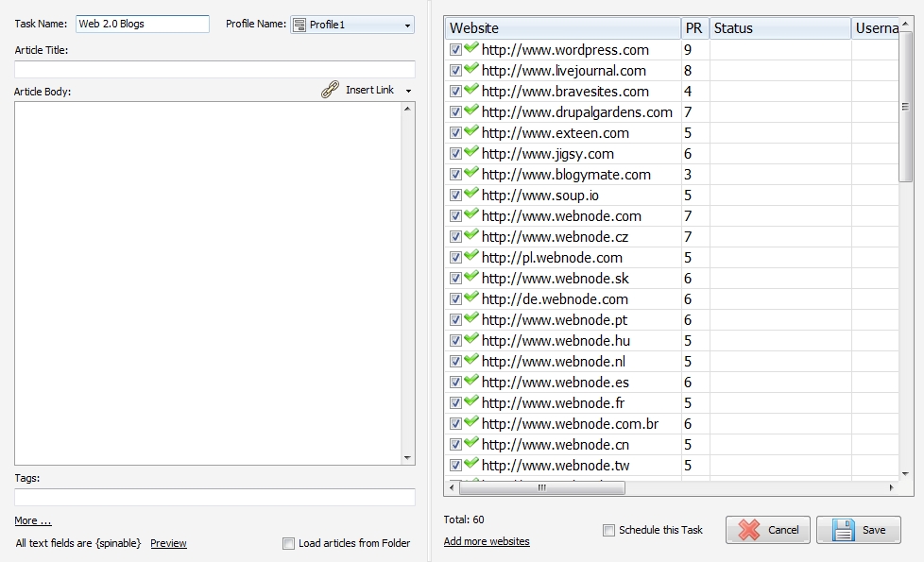Click the red X icon on Cancel
This screenshot has height=562, width=924.
(749, 530)
